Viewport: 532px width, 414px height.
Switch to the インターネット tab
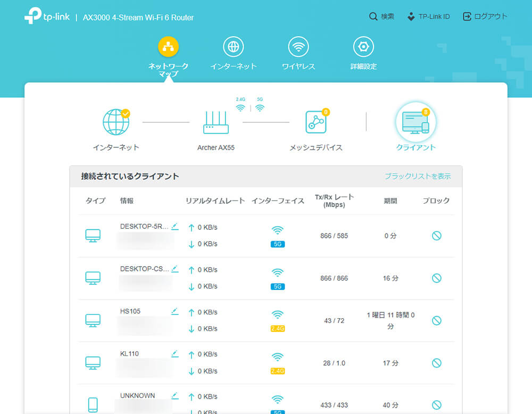point(234,53)
